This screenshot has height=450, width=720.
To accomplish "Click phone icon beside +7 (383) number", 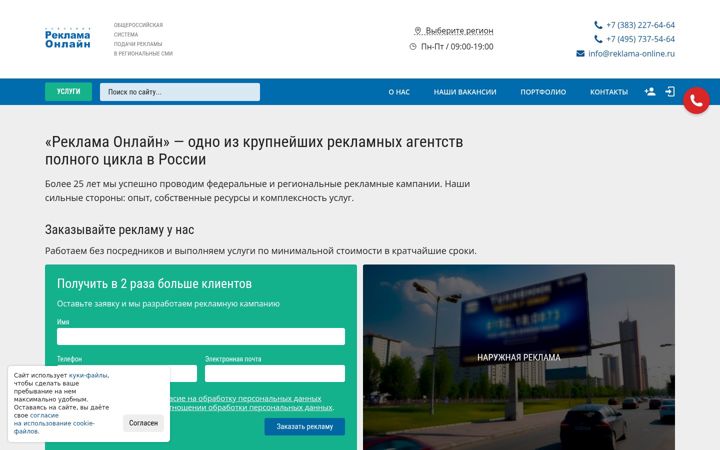I will (598, 25).
